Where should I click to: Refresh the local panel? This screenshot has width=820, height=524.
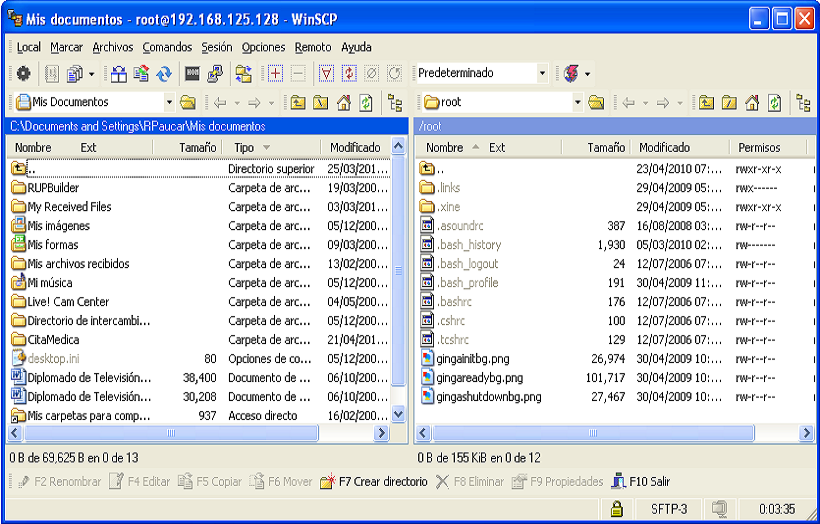(x=366, y=102)
